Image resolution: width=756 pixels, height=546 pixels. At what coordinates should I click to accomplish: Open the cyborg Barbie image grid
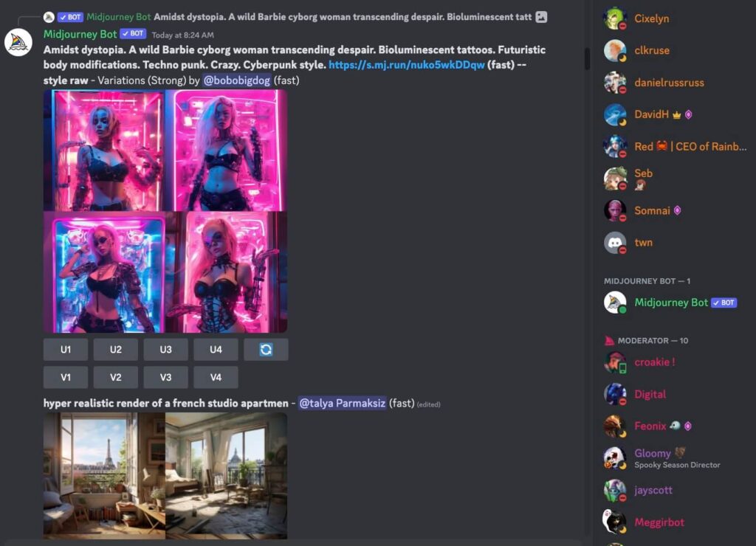(165, 211)
